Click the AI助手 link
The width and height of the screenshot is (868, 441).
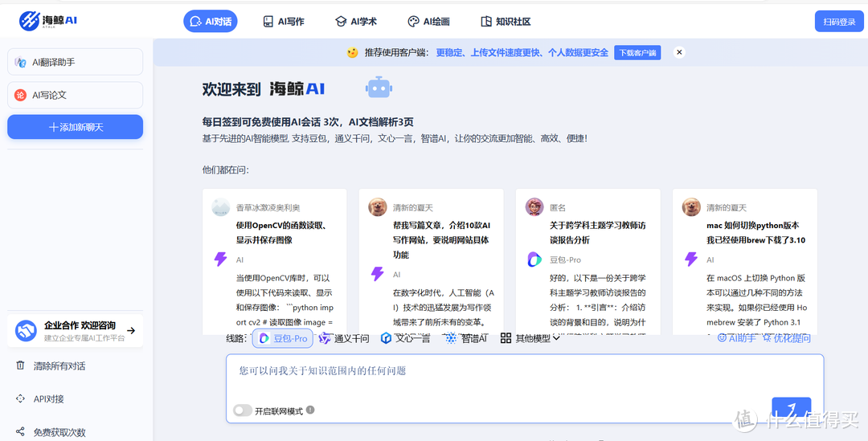tap(736, 338)
